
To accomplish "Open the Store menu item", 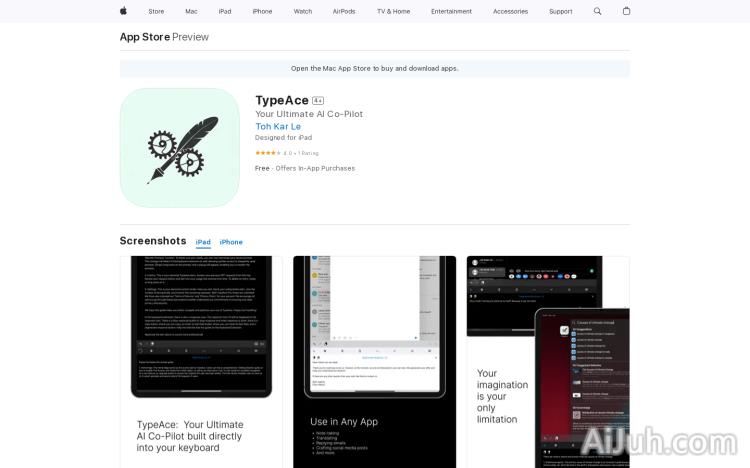I will click(x=156, y=11).
